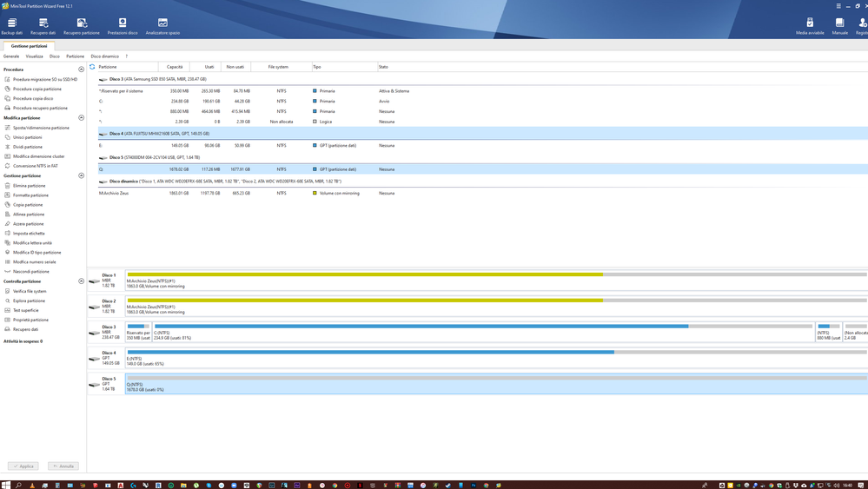The width and height of the screenshot is (868, 489).
Task: Open the Disco dinamico menu
Action: click(104, 56)
